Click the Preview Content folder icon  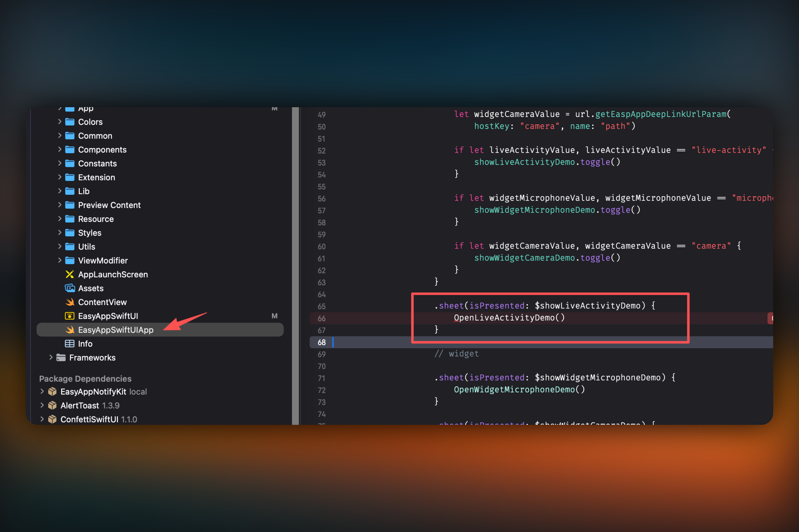pyautogui.click(x=70, y=205)
